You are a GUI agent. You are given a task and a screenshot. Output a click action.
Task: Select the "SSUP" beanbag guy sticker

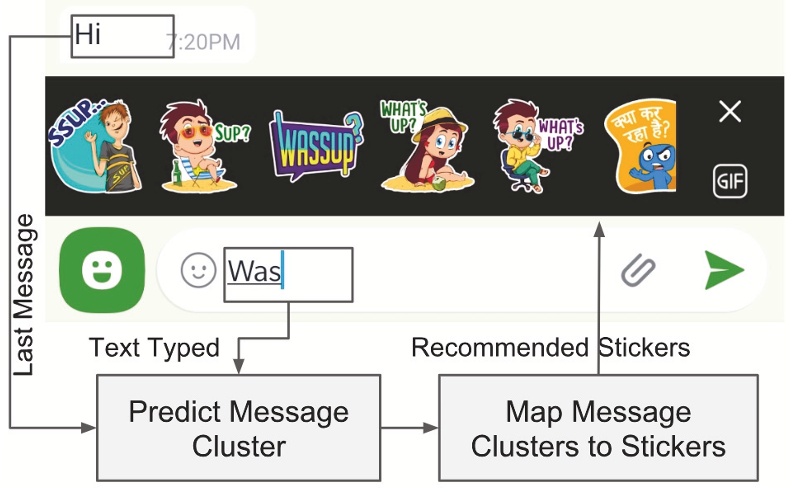(89, 145)
